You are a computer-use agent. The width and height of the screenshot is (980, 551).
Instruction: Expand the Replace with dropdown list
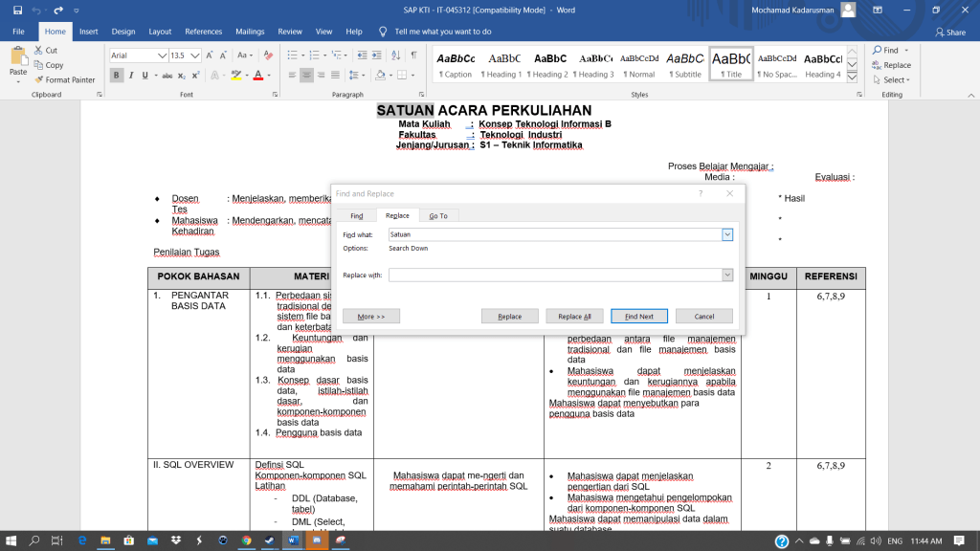point(727,275)
